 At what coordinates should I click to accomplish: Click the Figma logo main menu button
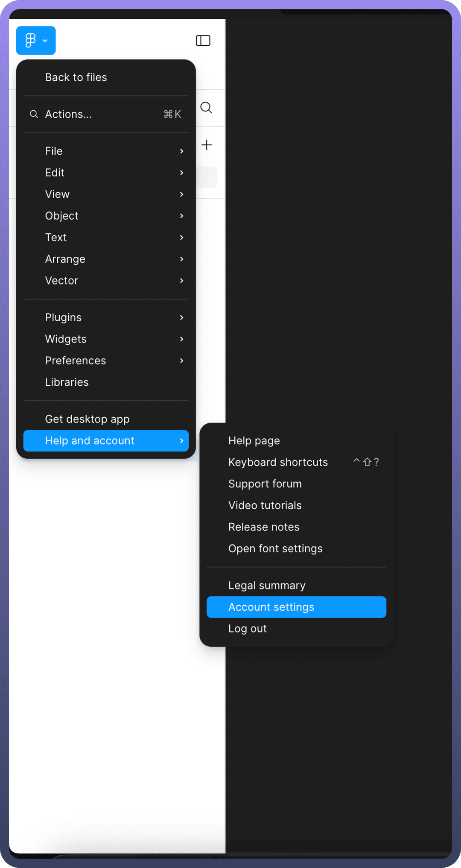tap(36, 41)
